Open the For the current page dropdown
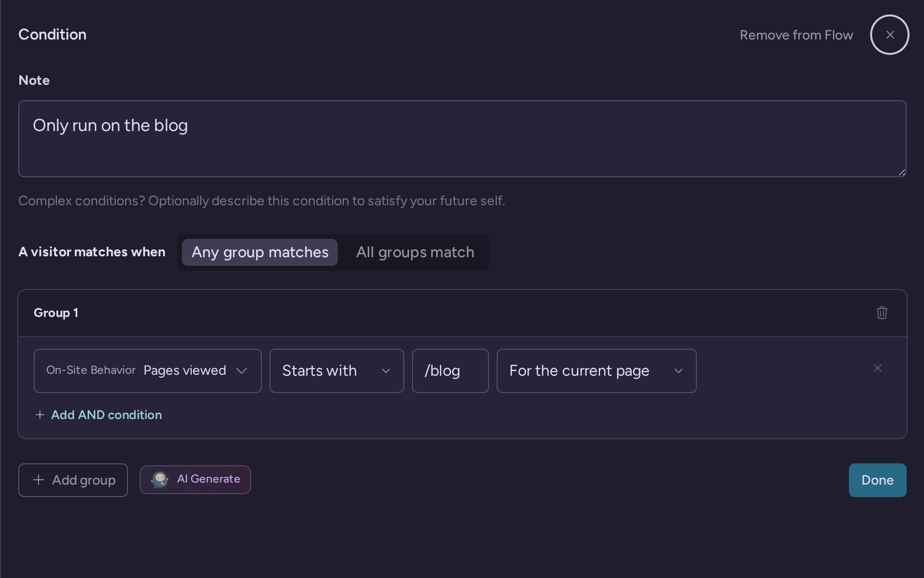Image resolution: width=924 pixels, height=578 pixels. click(x=597, y=371)
